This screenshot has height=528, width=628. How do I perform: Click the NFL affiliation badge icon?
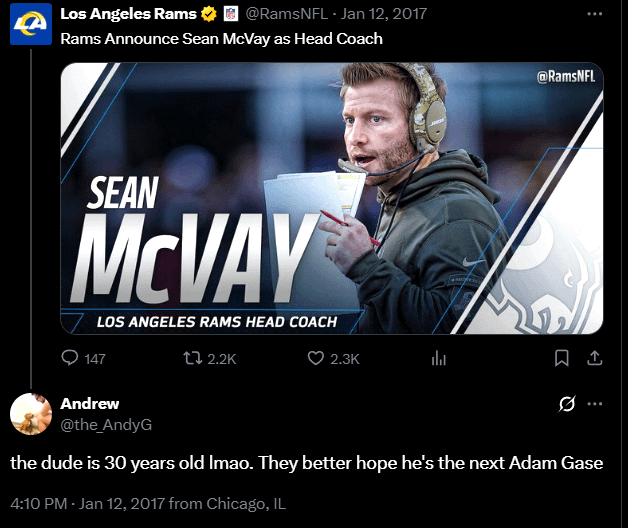[231, 14]
